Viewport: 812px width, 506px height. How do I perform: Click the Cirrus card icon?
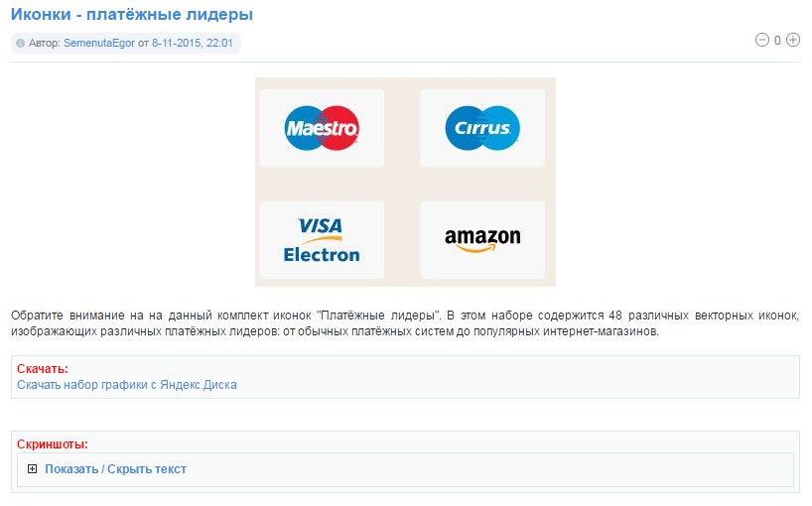click(x=482, y=128)
